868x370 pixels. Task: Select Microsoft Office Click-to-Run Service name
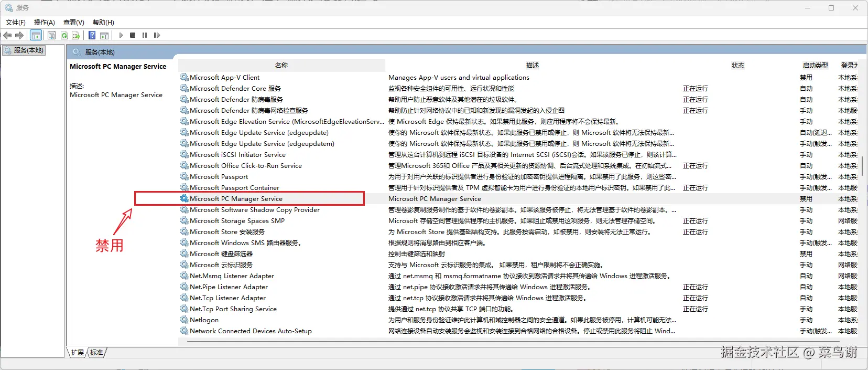pos(246,165)
